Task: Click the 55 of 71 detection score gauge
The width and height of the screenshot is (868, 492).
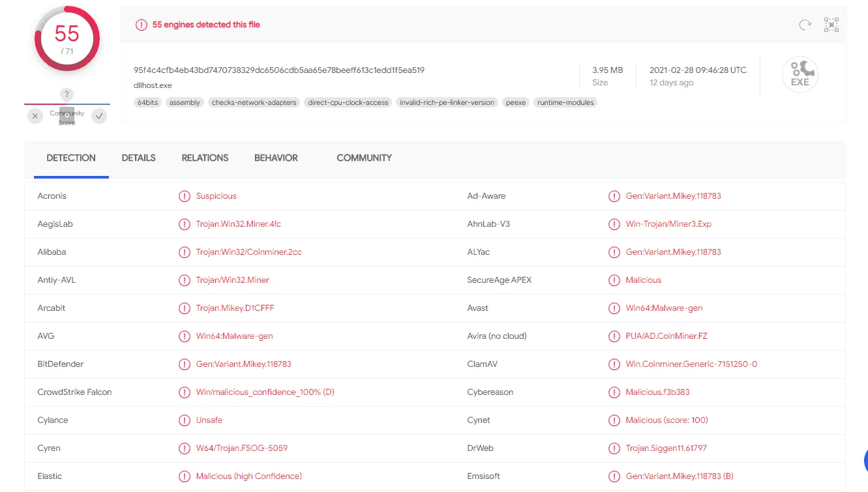Action: pos(67,38)
